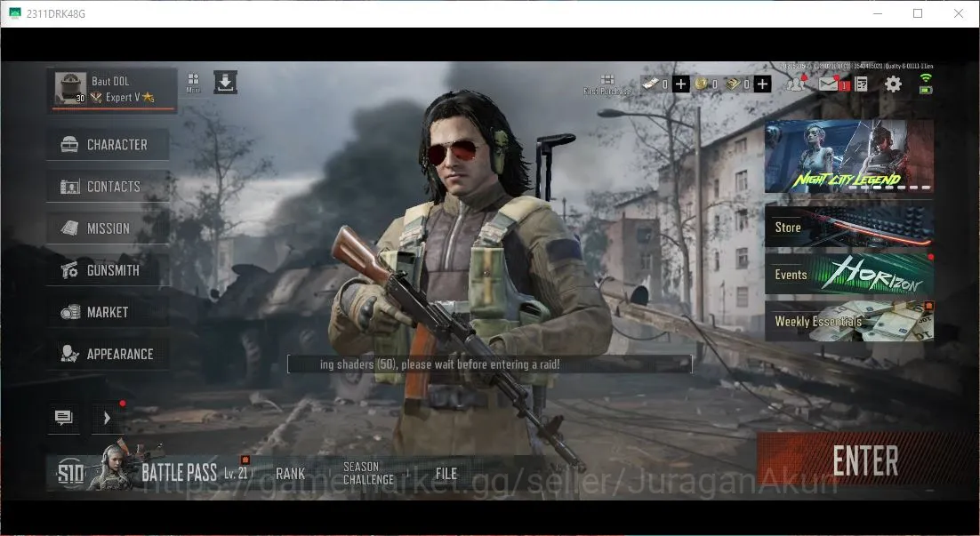The height and width of the screenshot is (536, 980).
Task: Open the BATTLE PASS tab
Action: (179, 473)
